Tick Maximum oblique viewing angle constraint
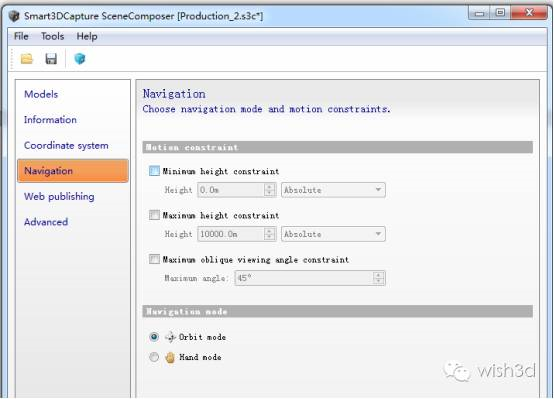 [x=154, y=259]
